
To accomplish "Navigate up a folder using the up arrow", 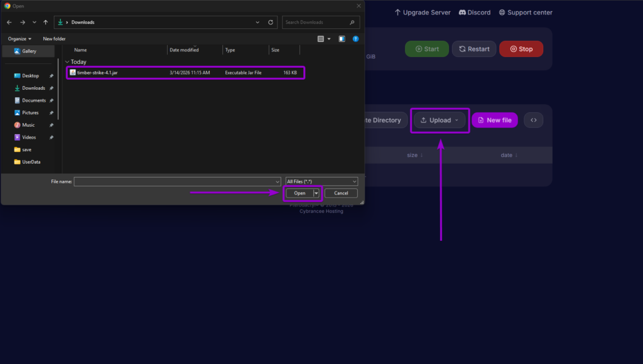I will point(45,22).
